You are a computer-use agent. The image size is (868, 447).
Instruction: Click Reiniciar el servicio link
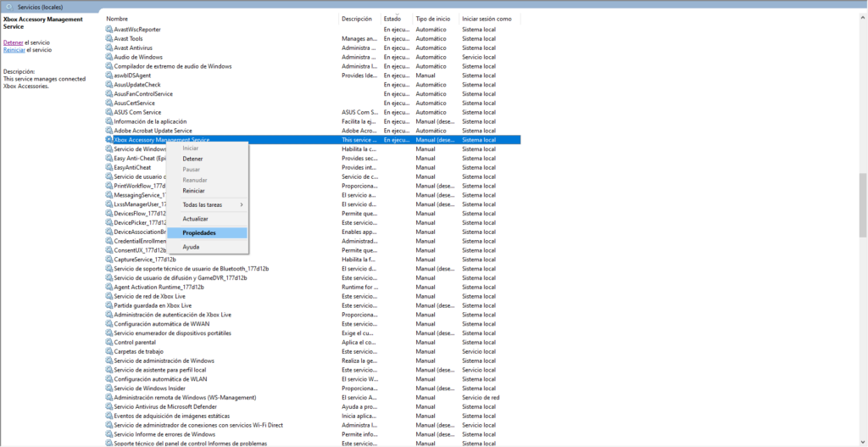14,50
